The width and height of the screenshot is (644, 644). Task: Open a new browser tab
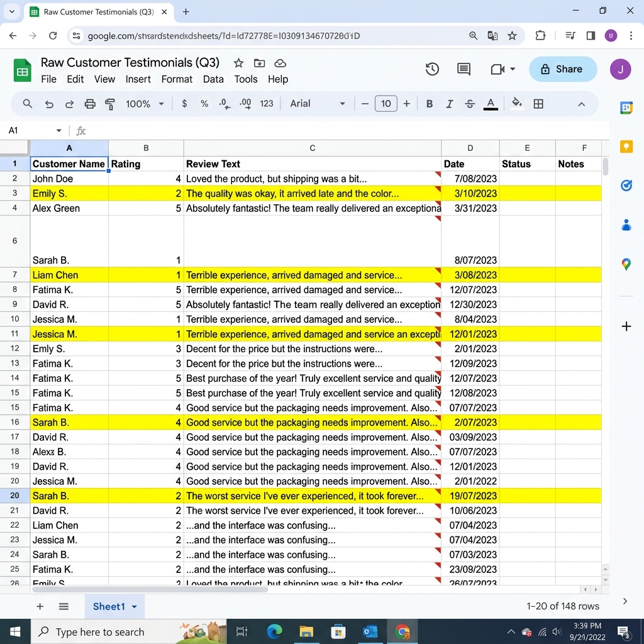(186, 11)
